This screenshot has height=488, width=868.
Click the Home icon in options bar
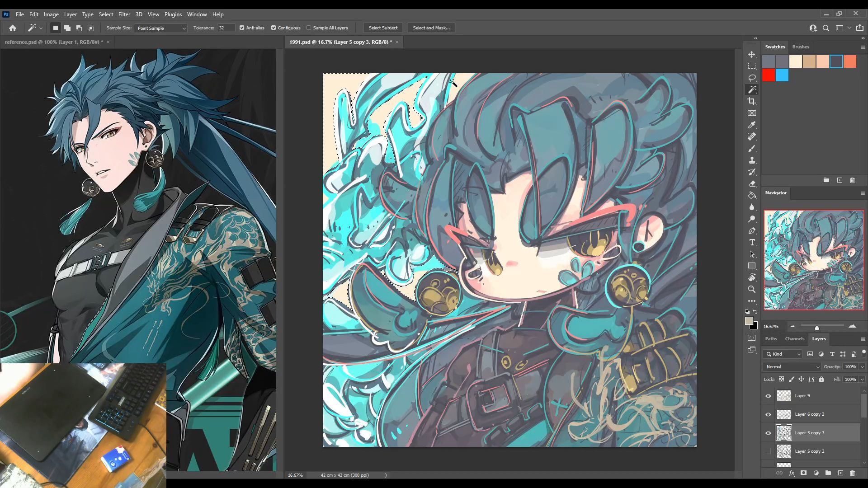pos(13,28)
